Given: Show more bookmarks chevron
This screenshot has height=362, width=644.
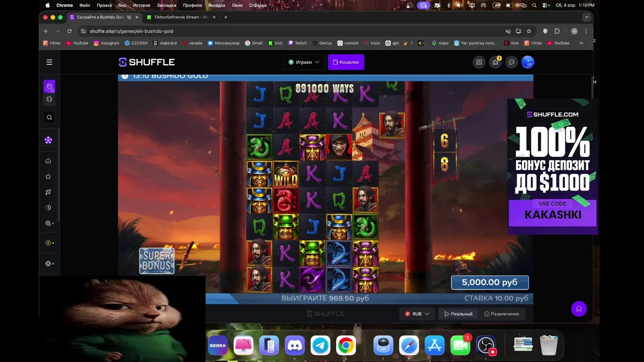Looking at the screenshot, I should 581,43.
